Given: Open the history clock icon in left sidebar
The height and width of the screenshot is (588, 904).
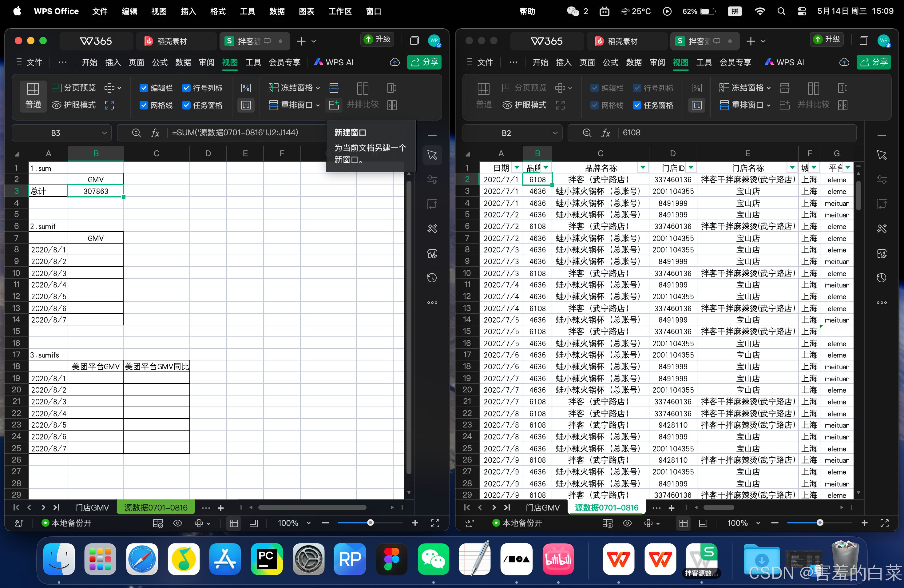Looking at the screenshot, I should click(x=432, y=278).
